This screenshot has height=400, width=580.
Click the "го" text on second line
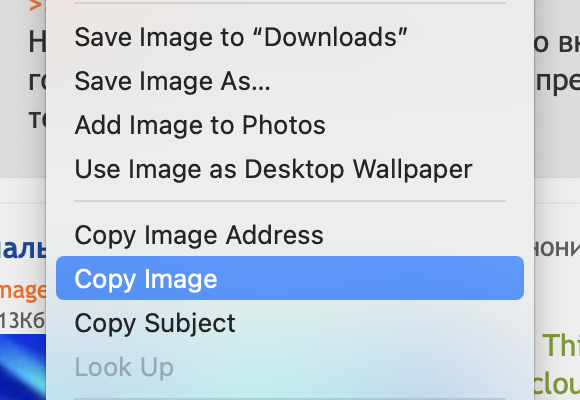point(37,82)
